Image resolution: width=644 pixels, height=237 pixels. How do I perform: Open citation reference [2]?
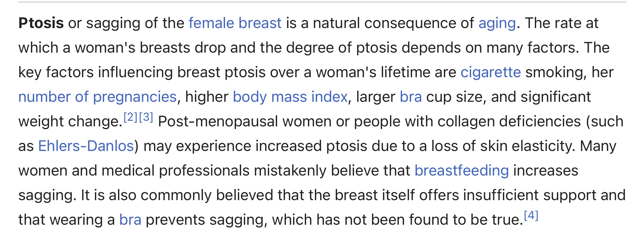(x=131, y=117)
